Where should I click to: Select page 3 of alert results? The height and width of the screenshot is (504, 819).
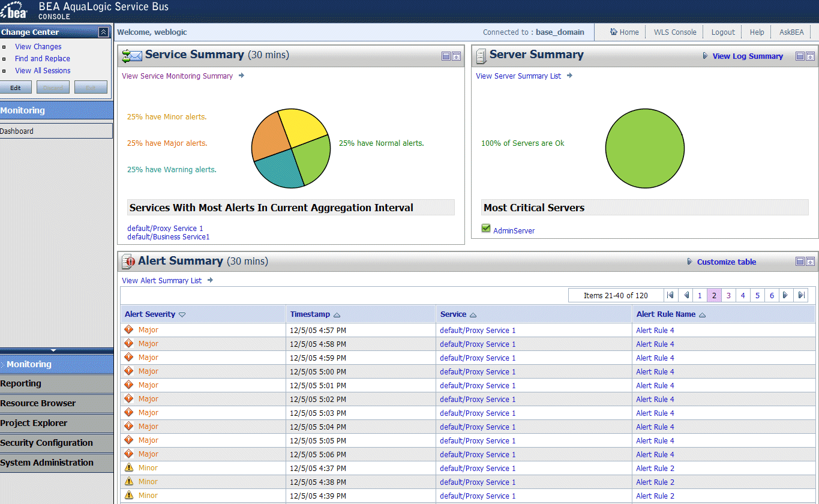coord(728,295)
